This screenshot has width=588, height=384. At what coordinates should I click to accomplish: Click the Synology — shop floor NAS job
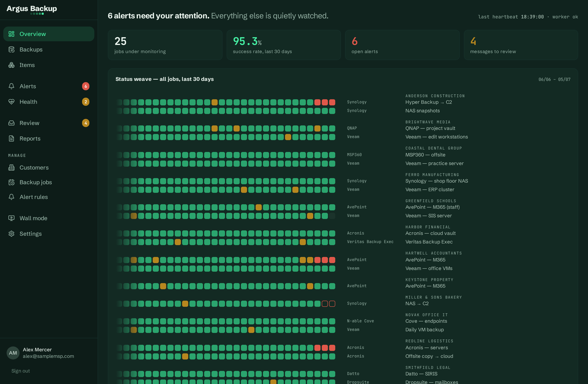[x=437, y=181]
